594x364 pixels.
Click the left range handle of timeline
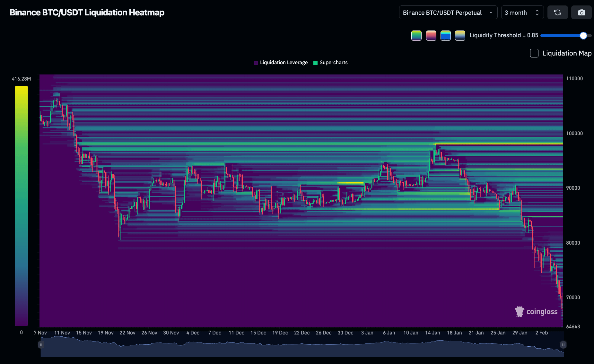click(x=41, y=345)
